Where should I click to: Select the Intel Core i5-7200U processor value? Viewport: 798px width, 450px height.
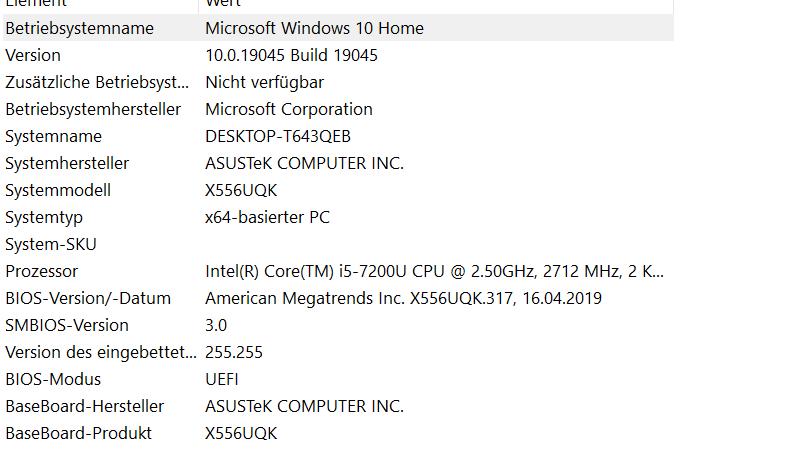(434, 271)
